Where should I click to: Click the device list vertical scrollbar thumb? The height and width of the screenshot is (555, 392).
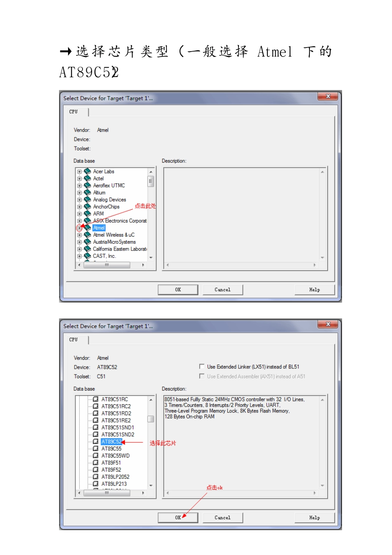[x=151, y=419]
